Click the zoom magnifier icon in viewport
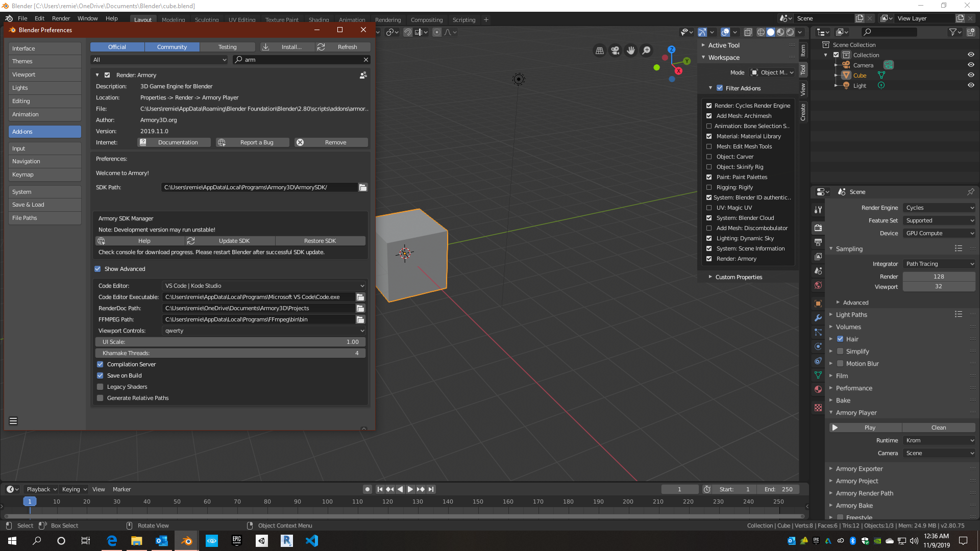This screenshot has height=551, width=980. point(647,51)
